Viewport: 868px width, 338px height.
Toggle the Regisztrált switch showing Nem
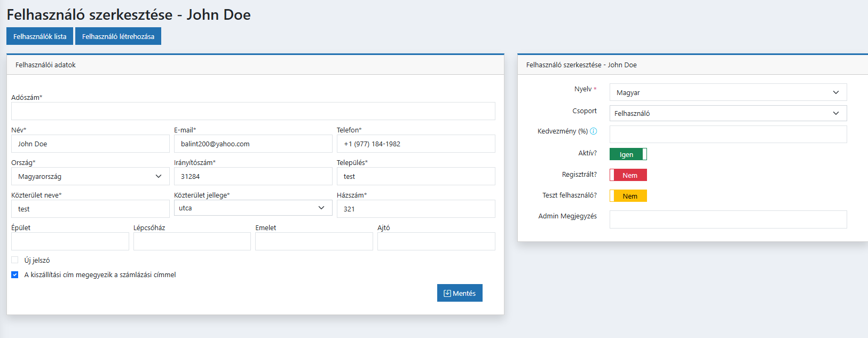628,175
